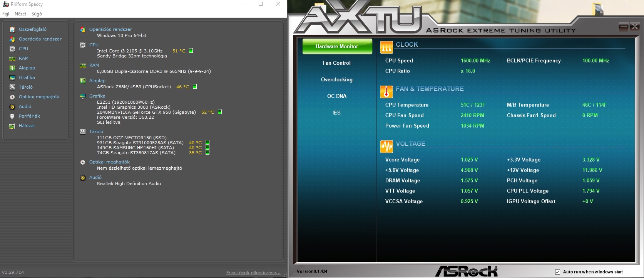Click the 111GB OCZ-VECTOR150 (SSD) entry
Screen dimensions: 644x278
(x=132, y=138)
